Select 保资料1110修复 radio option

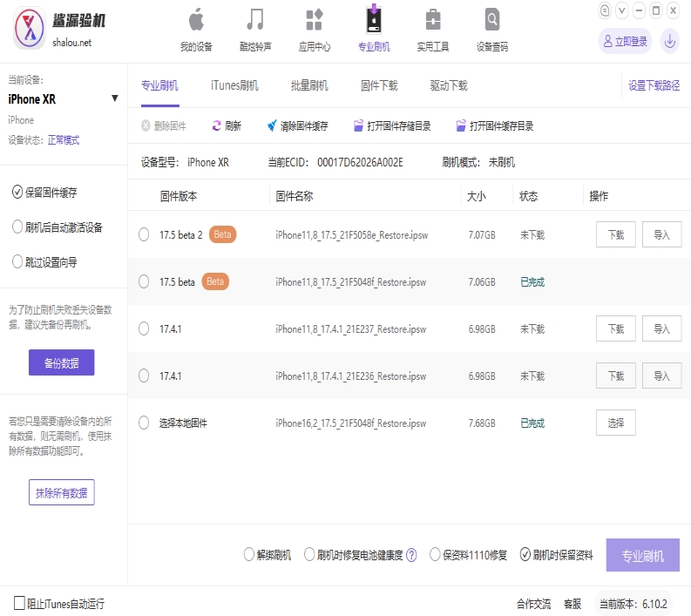click(435, 555)
